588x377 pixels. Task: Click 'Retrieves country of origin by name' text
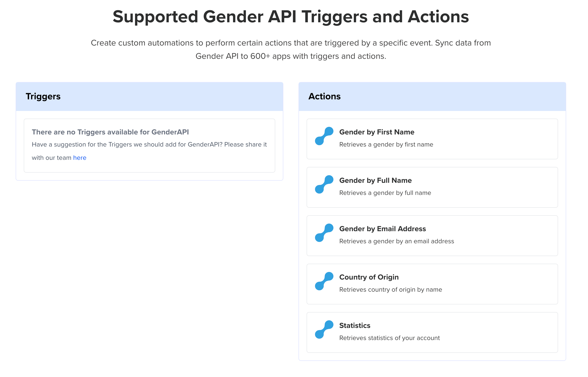[x=391, y=290]
